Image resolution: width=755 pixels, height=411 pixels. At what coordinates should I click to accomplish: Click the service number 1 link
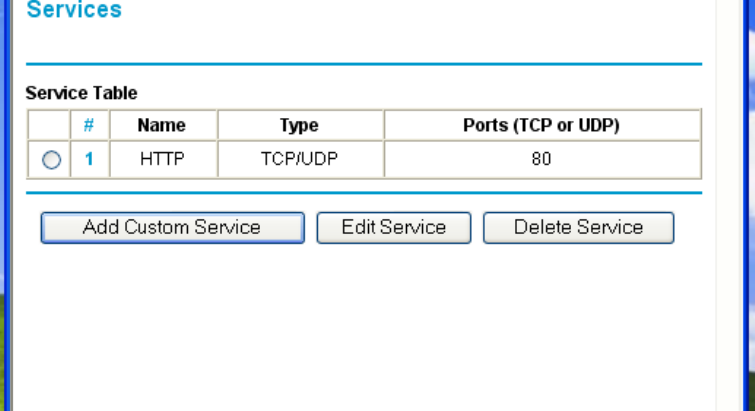89,158
